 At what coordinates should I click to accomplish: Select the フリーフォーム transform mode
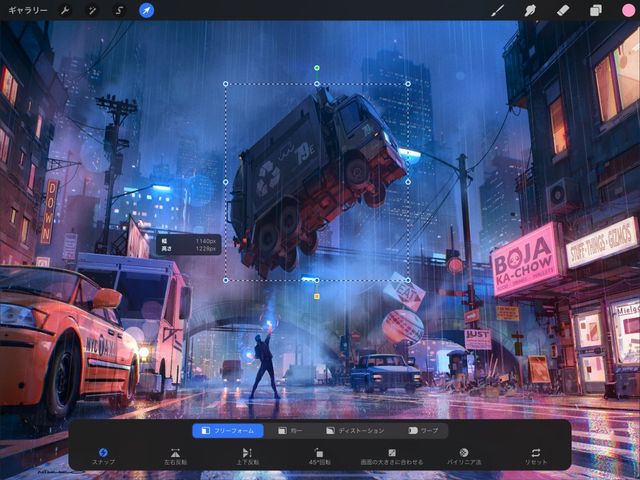pos(228,431)
